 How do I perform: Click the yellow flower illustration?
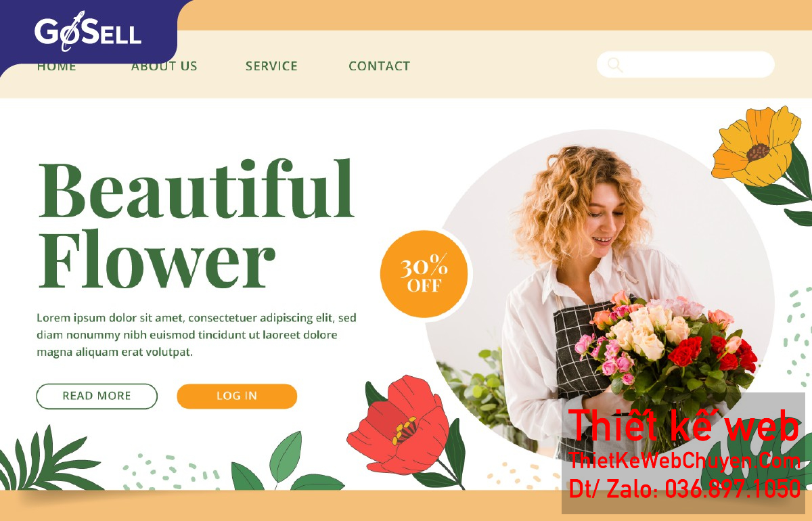[756, 147]
